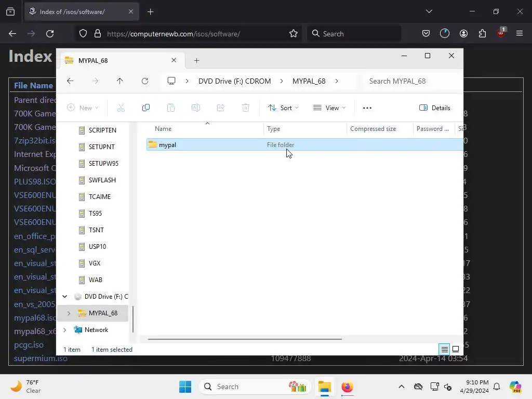Expand MYPAL_68 tree node arrow
Screen dimensions: 532x399
tap(69, 313)
